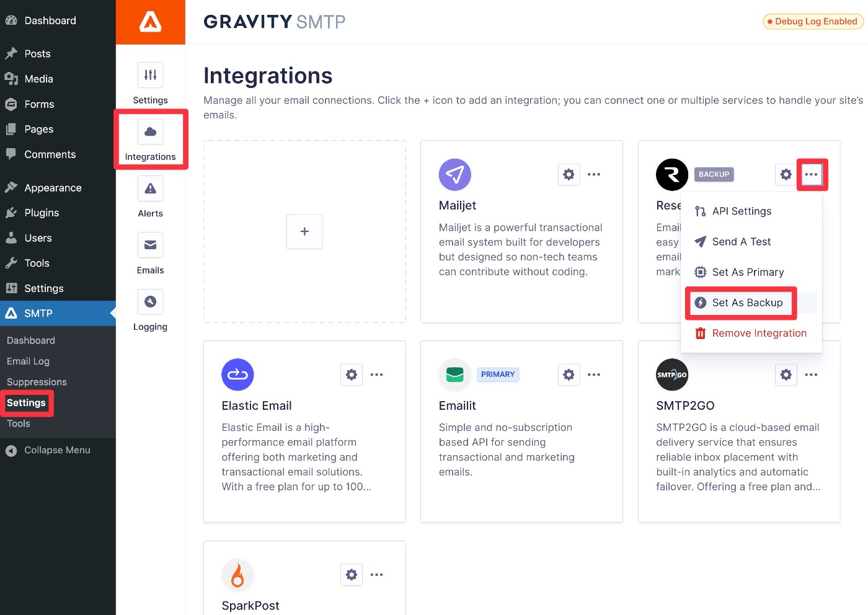
Task: Open Alerts panel icon
Action: click(150, 188)
